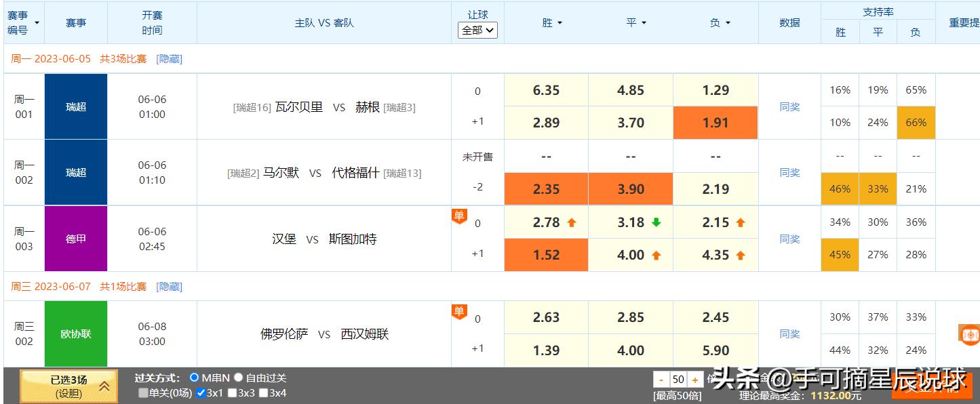Enable the 3x3 pass-mode checkbox
The height and width of the screenshot is (404, 980).
point(232,392)
